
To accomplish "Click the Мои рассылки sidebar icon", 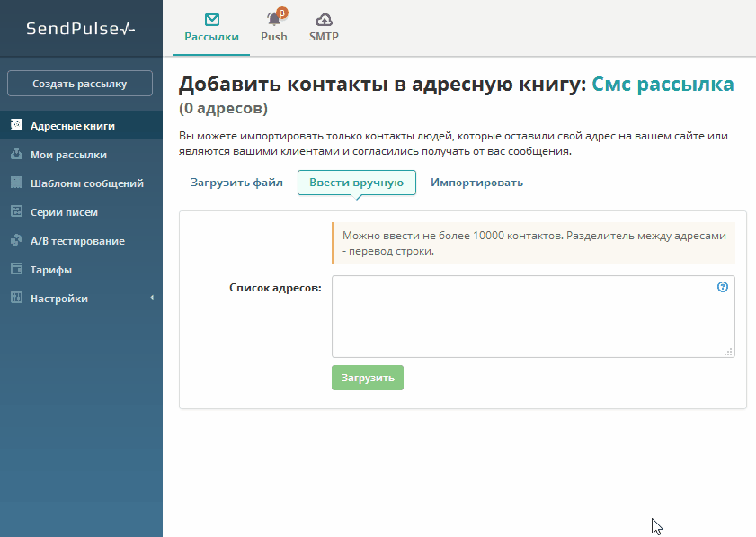I will (x=16, y=155).
